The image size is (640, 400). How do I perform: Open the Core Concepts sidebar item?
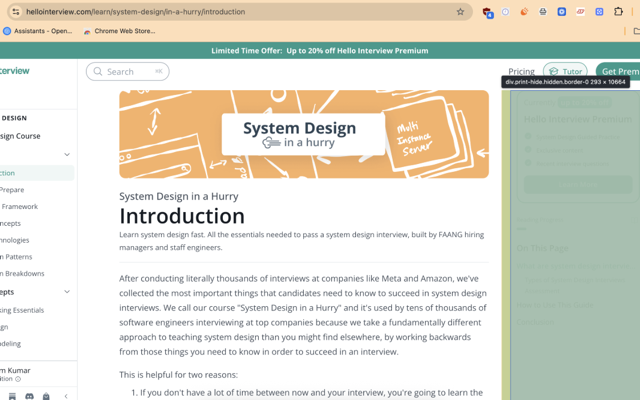pyautogui.click(x=10, y=223)
